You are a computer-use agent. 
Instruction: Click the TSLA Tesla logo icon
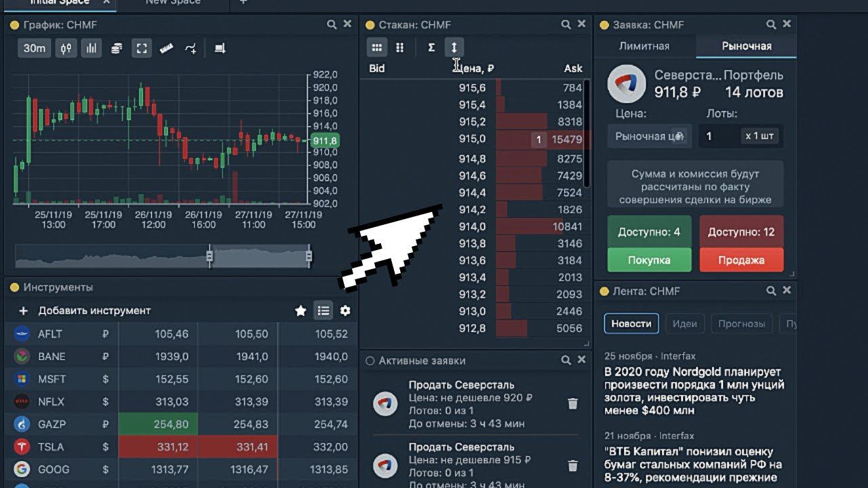pyautogui.click(x=22, y=447)
